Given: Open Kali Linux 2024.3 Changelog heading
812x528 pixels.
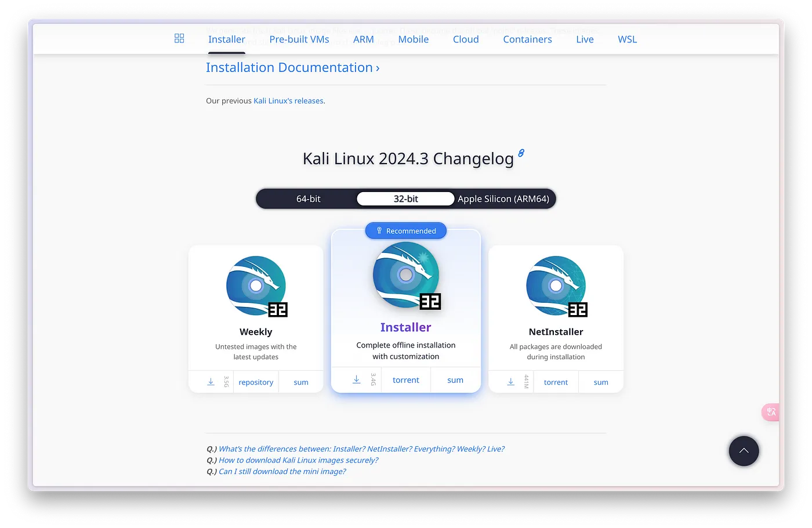Looking at the screenshot, I should click(x=408, y=158).
